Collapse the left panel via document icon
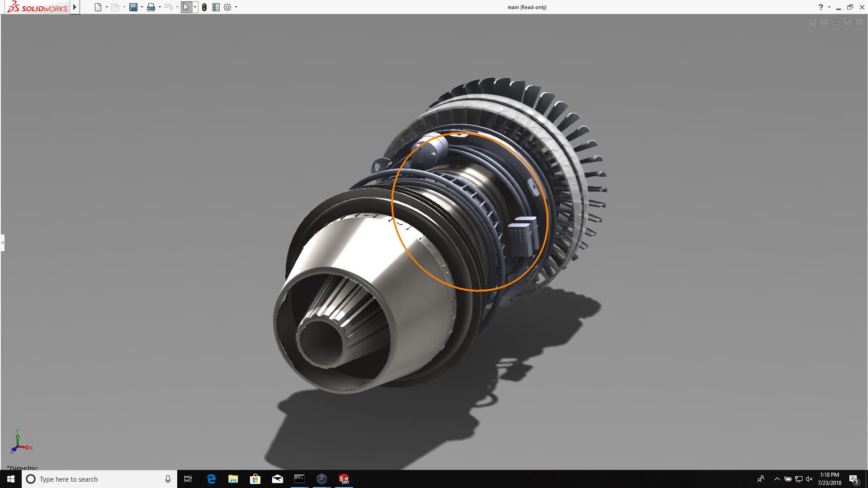 pos(812,22)
